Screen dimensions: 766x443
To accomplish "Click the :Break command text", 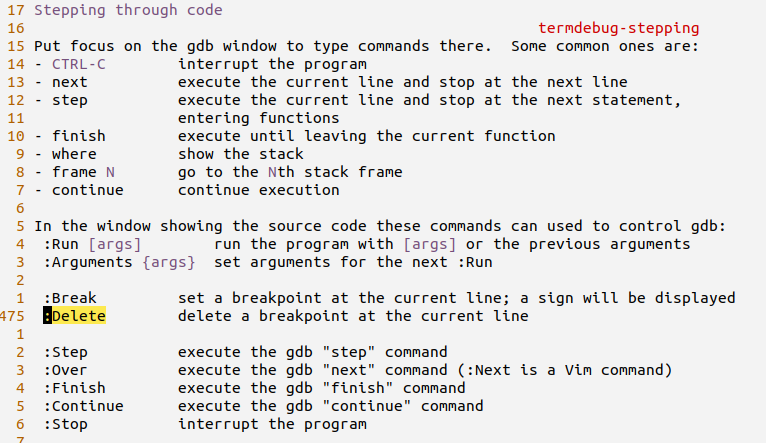I will pyautogui.click(x=70, y=298).
